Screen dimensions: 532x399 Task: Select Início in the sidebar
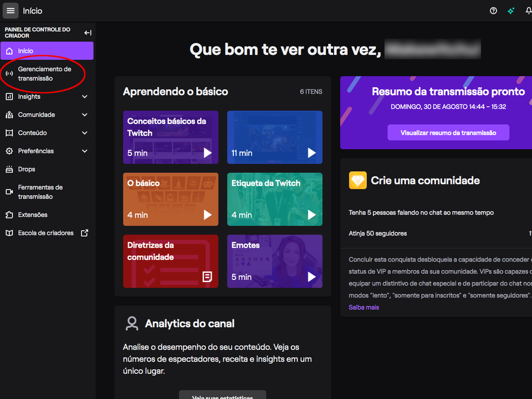point(47,51)
